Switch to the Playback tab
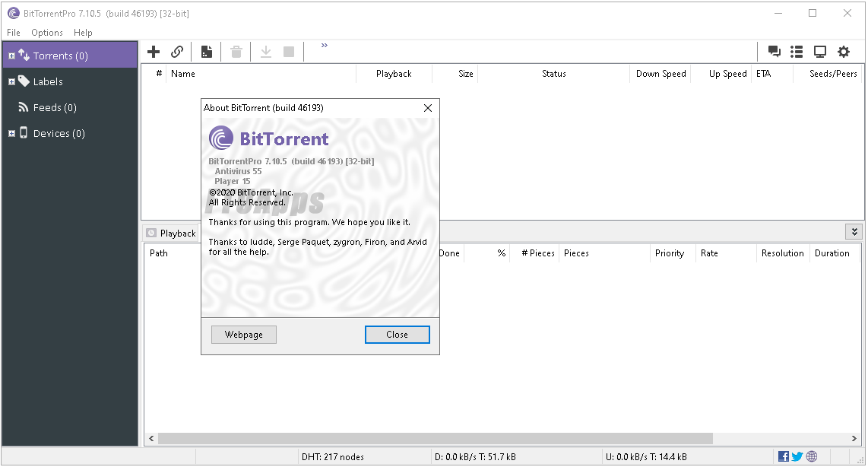The image size is (868, 467). pyautogui.click(x=172, y=233)
